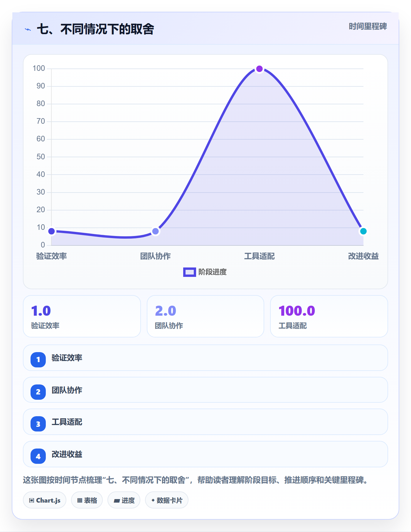Click the 验证效率 data point on chart

[51, 231]
